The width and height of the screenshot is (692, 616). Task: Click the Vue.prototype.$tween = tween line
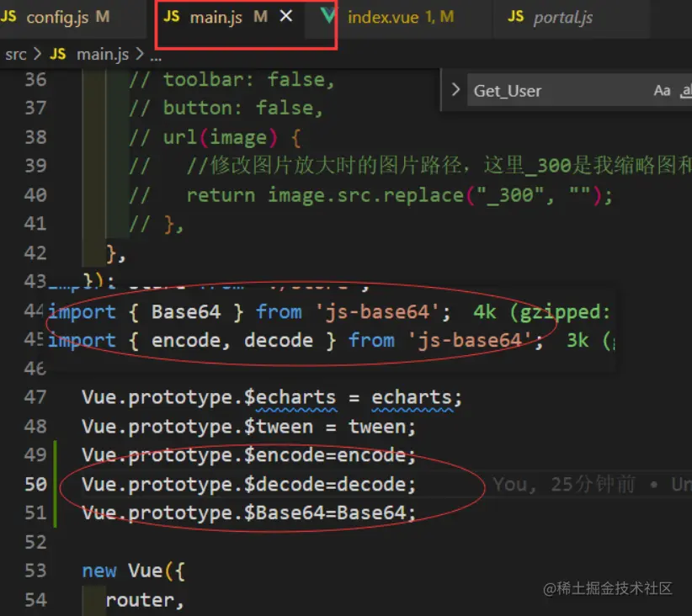249,427
